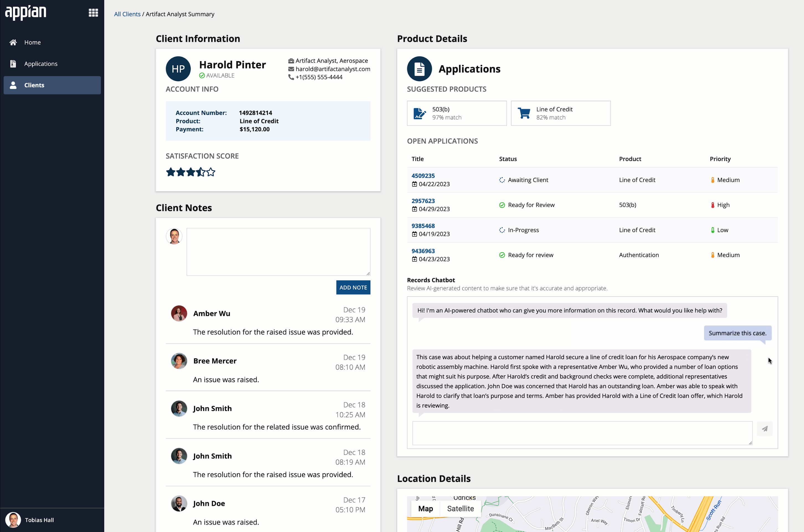Screen dimensions: 804x532
Task: Click the calendar icon next to 04/29/2023
Action: (x=414, y=209)
